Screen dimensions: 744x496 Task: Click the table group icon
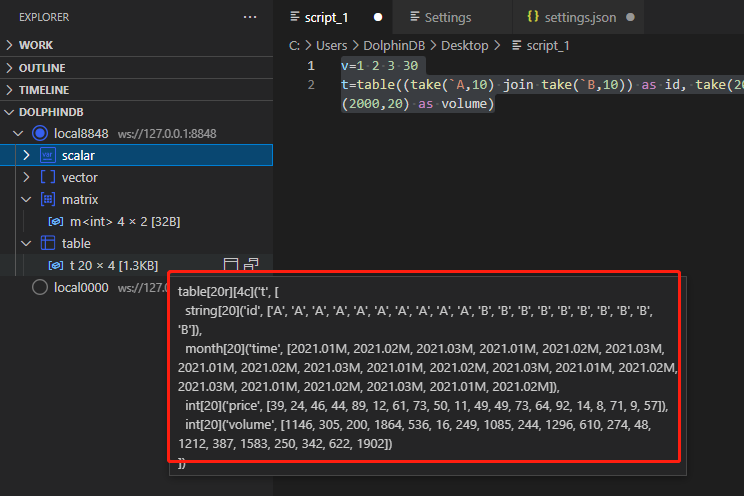coord(48,243)
